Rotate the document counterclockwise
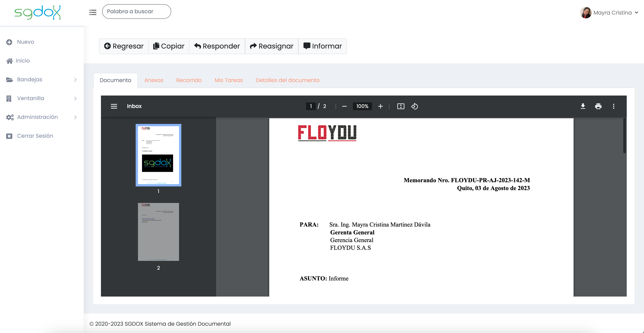The width and height of the screenshot is (644, 333). pyautogui.click(x=414, y=106)
